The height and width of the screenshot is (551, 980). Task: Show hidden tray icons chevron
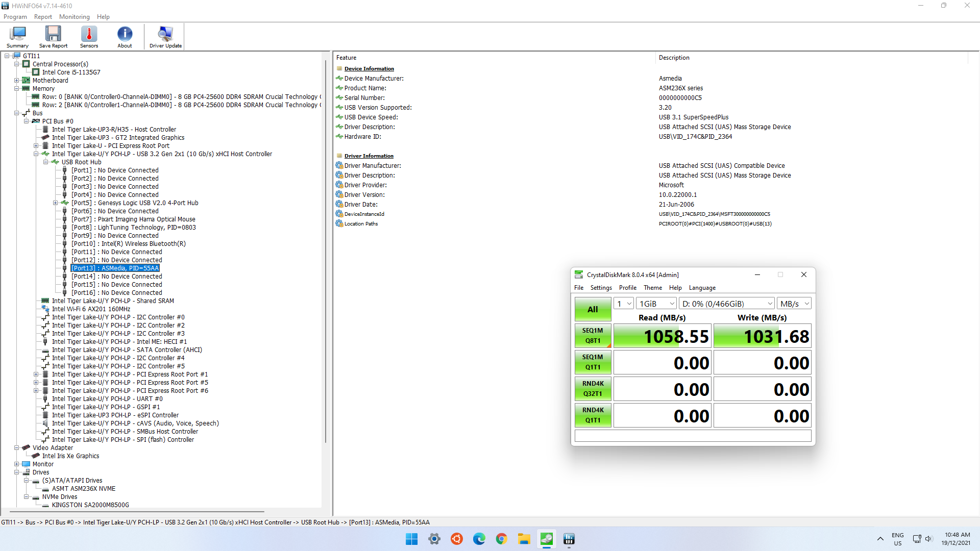(x=880, y=539)
